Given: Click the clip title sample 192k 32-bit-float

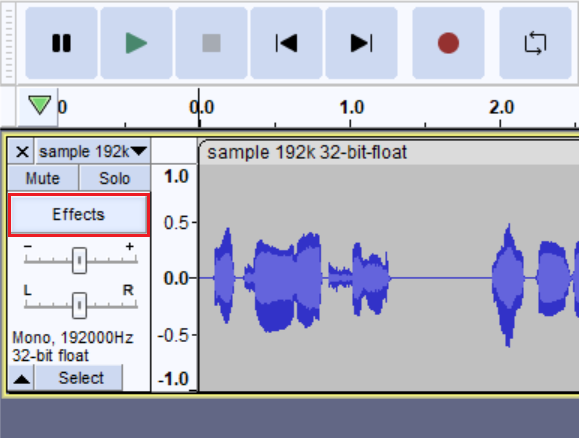Looking at the screenshot, I should (307, 153).
